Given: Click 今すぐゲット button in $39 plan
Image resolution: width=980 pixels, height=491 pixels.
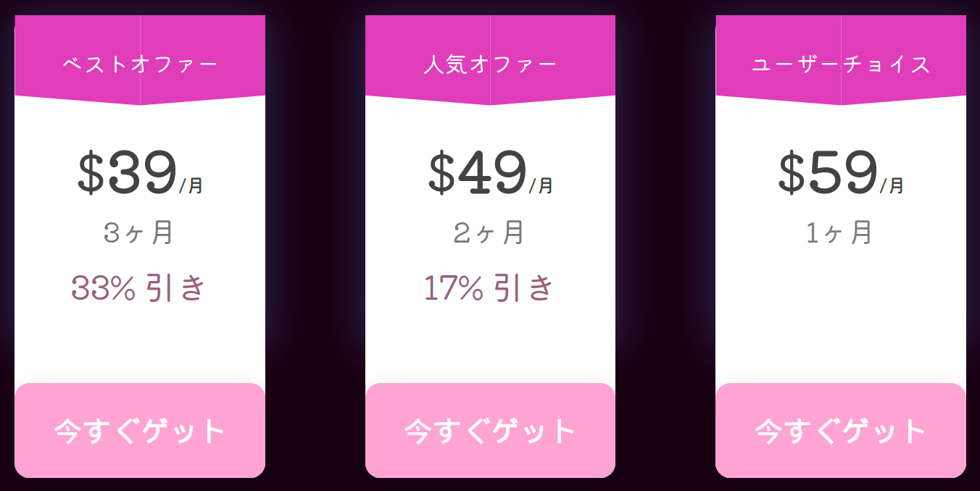Looking at the screenshot, I should (140, 431).
